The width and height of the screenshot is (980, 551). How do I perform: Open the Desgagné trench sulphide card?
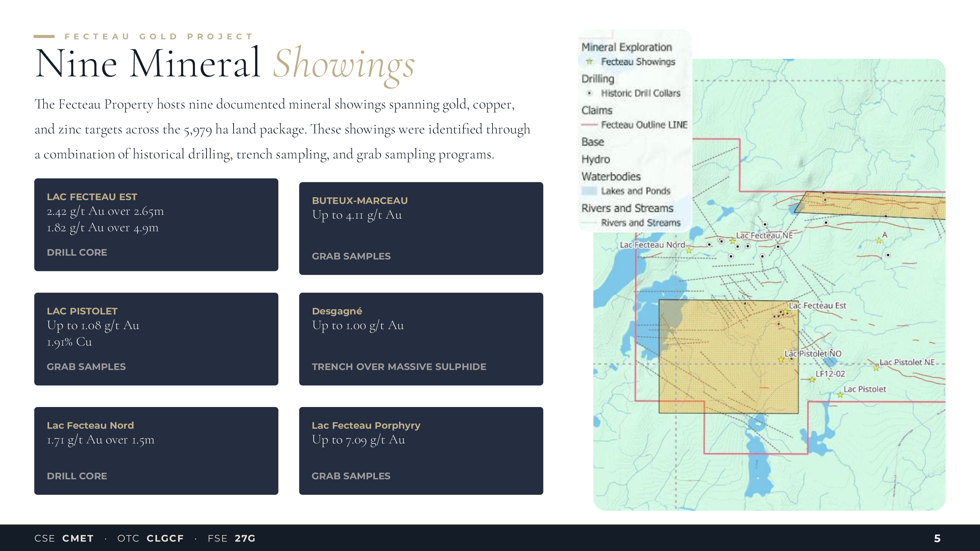421,339
